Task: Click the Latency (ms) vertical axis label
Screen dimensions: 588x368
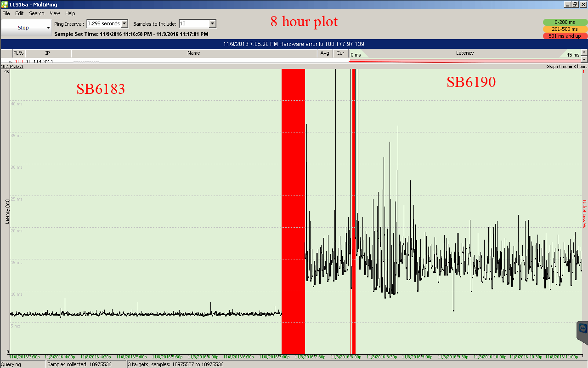Action: (7, 211)
